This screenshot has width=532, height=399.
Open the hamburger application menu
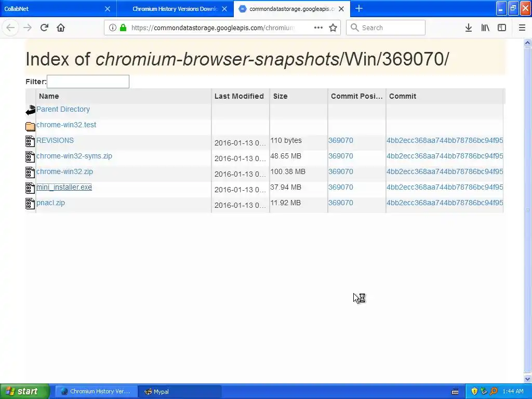pos(522,28)
